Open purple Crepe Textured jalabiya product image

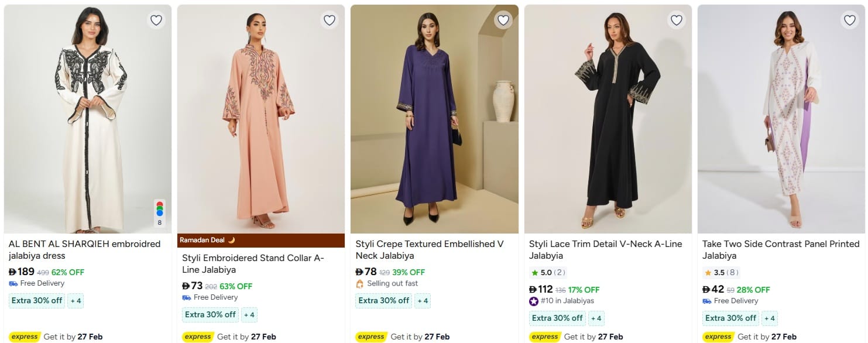434,119
